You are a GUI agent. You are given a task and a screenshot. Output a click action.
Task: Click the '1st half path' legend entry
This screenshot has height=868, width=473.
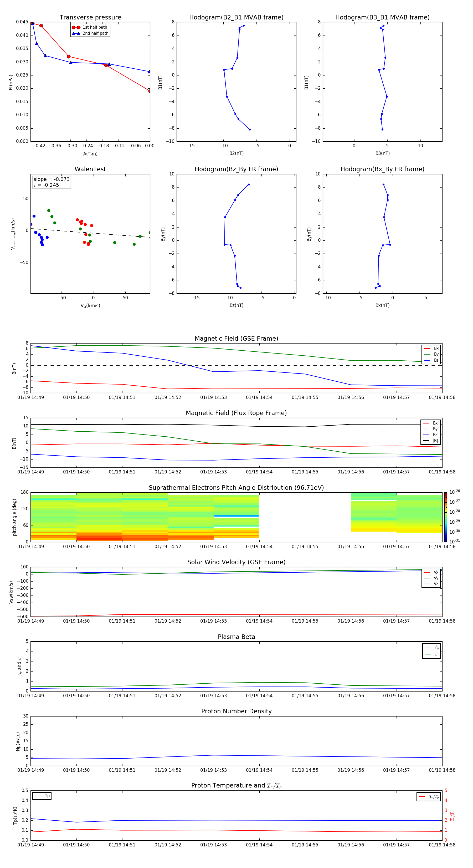click(90, 27)
